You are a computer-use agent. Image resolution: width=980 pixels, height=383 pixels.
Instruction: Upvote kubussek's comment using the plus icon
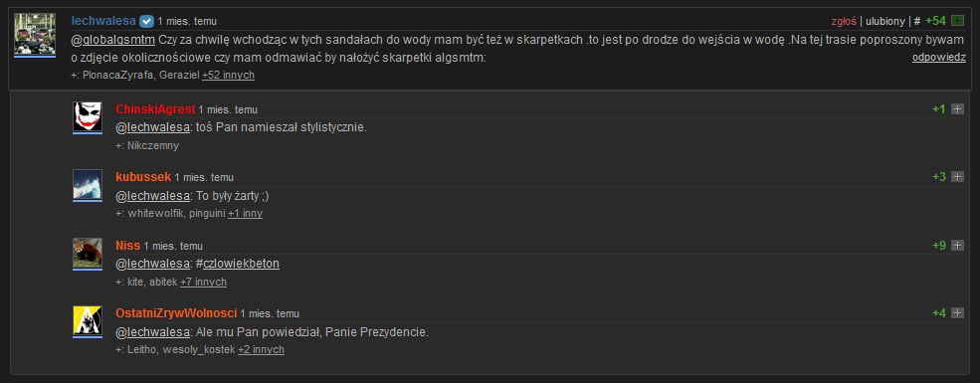[957, 177]
